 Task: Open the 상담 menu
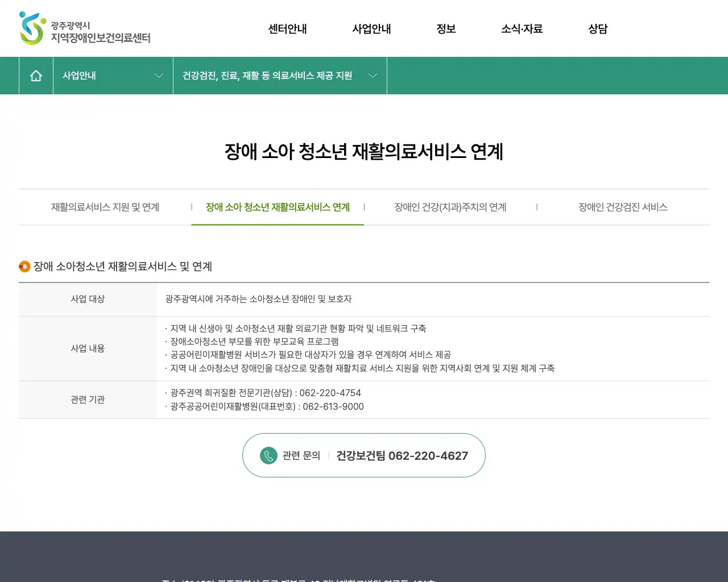598,28
